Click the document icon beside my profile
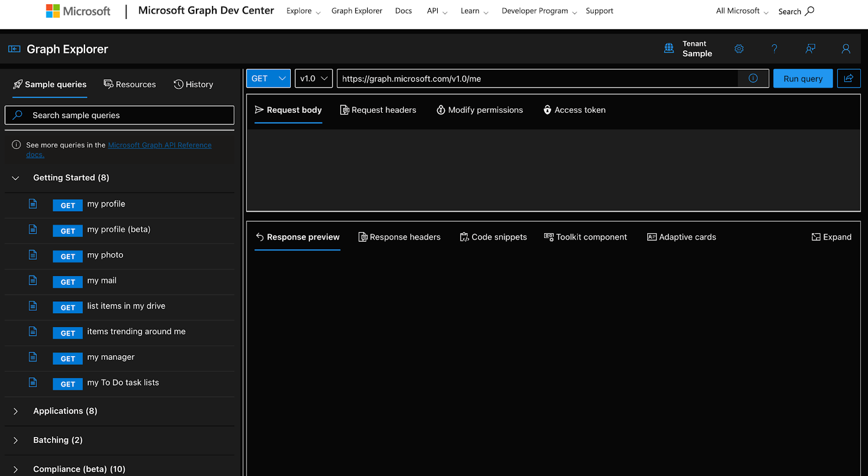The height and width of the screenshot is (476, 868). tap(33, 204)
